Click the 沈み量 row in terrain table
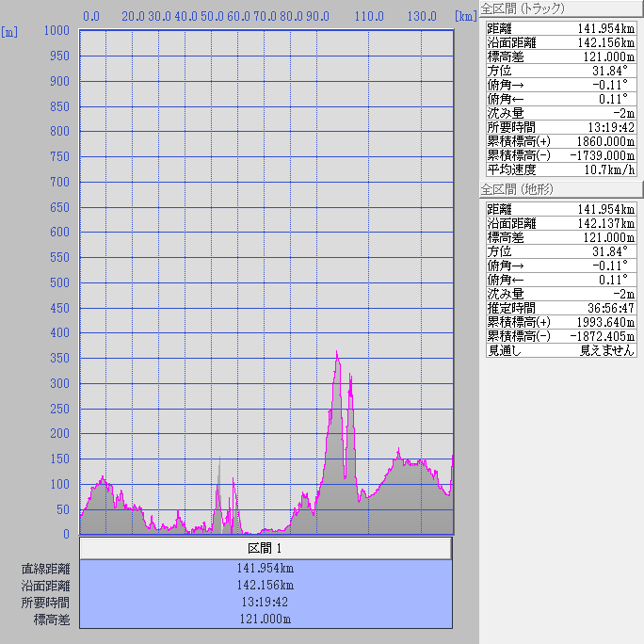Image resolution: width=644 pixels, height=644 pixels. 561,294
